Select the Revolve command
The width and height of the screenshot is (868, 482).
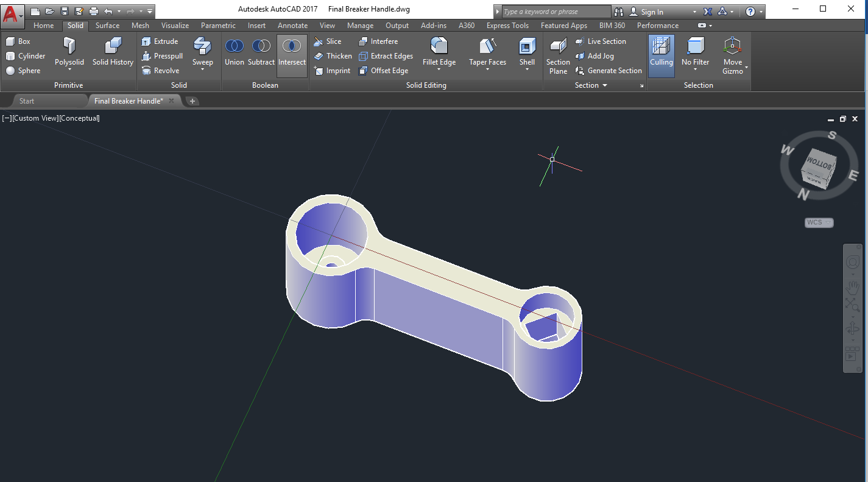tap(160, 71)
